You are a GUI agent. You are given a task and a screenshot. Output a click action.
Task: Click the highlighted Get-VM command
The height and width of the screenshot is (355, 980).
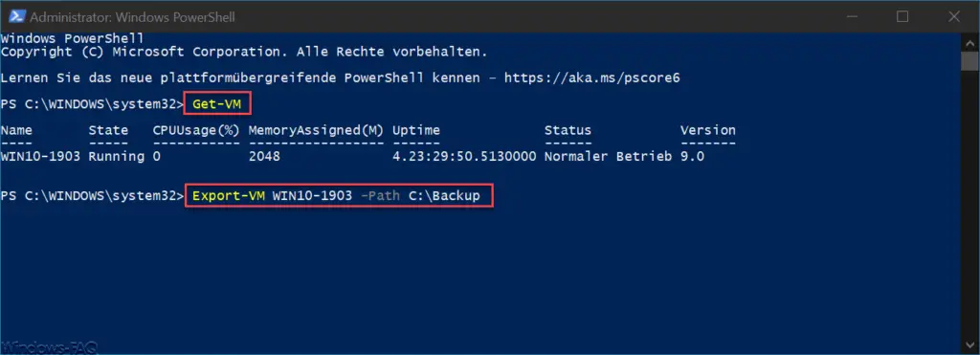coord(217,103)
